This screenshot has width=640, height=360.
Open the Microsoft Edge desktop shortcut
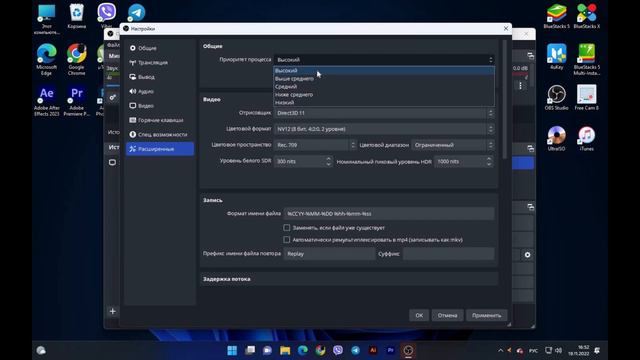[47, 60]
